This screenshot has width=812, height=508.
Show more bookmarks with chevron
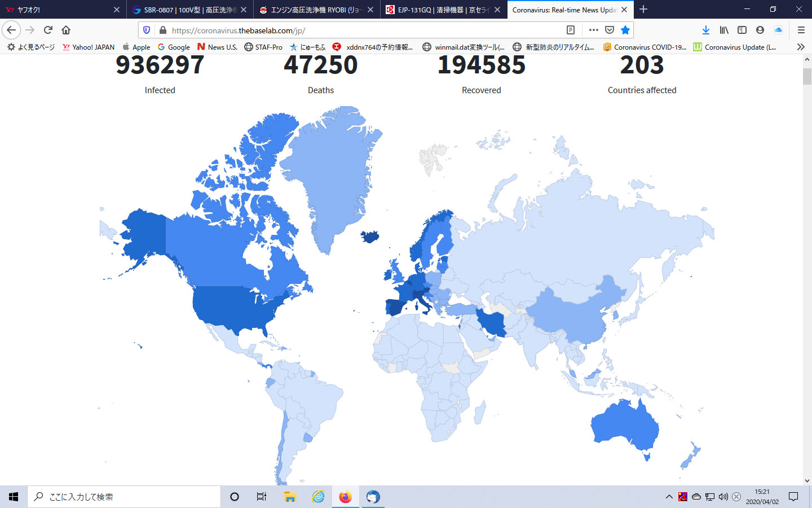click(800, 47)
